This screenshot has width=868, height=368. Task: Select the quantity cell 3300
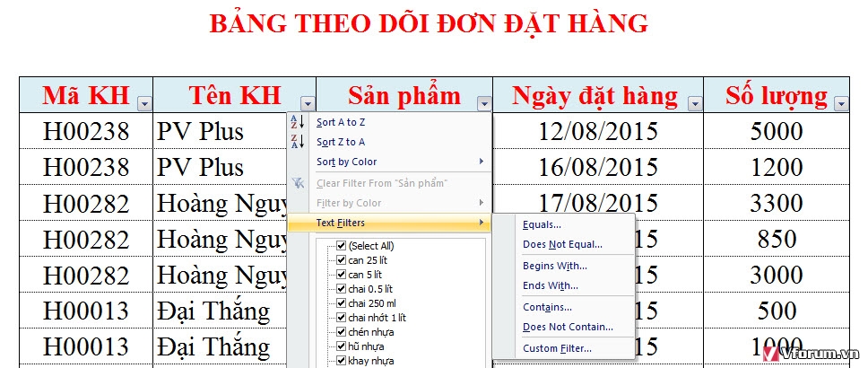[777, 203]
